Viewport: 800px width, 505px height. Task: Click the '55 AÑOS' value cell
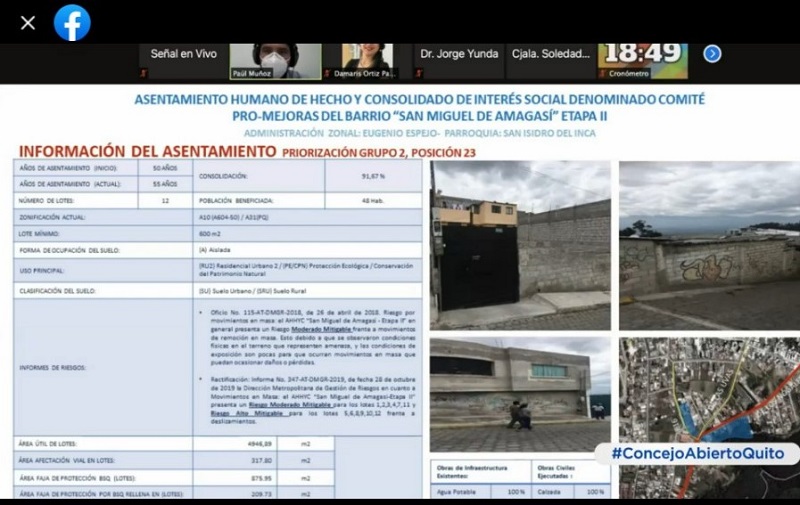(165, 184)
